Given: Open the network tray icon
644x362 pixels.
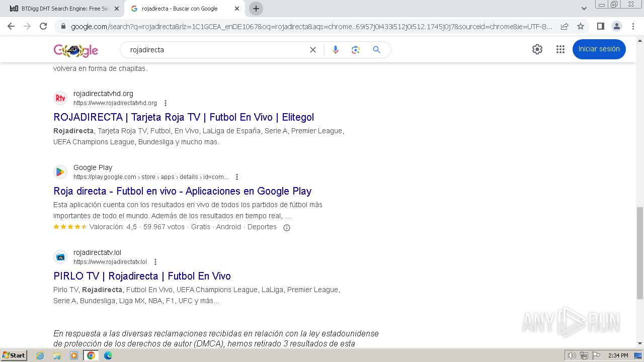Looking at the screenshot, I should [584, 355].
